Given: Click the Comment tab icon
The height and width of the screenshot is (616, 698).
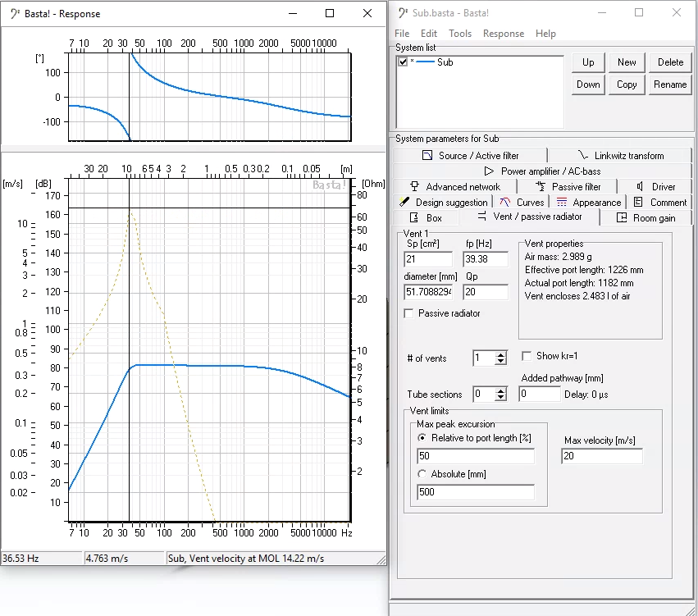Looking at the screenshot, I should tap(638, 202).
